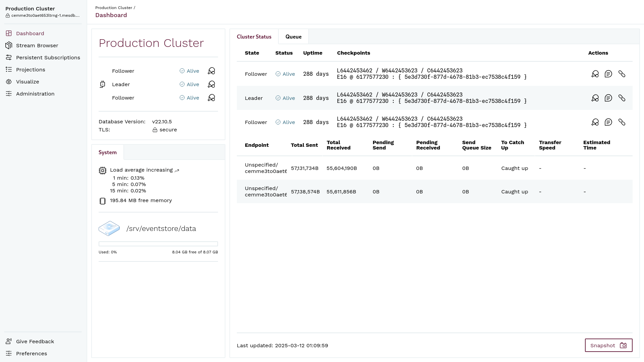
Task: Click Last updated timestamp text
Action: coord(282,345)
